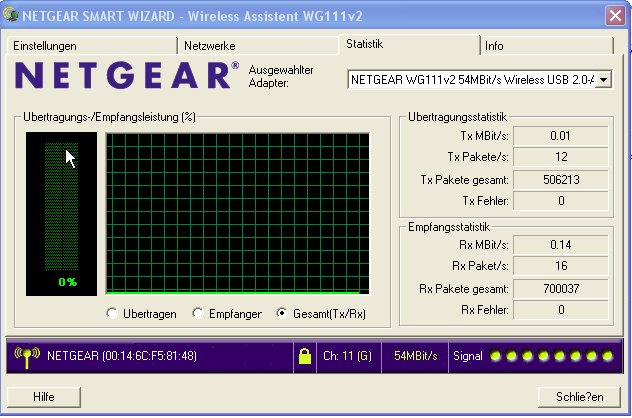Click the Signal label in status bar
Image resolution: width=632 pixels, height=418 pixels.
(468, 356)
